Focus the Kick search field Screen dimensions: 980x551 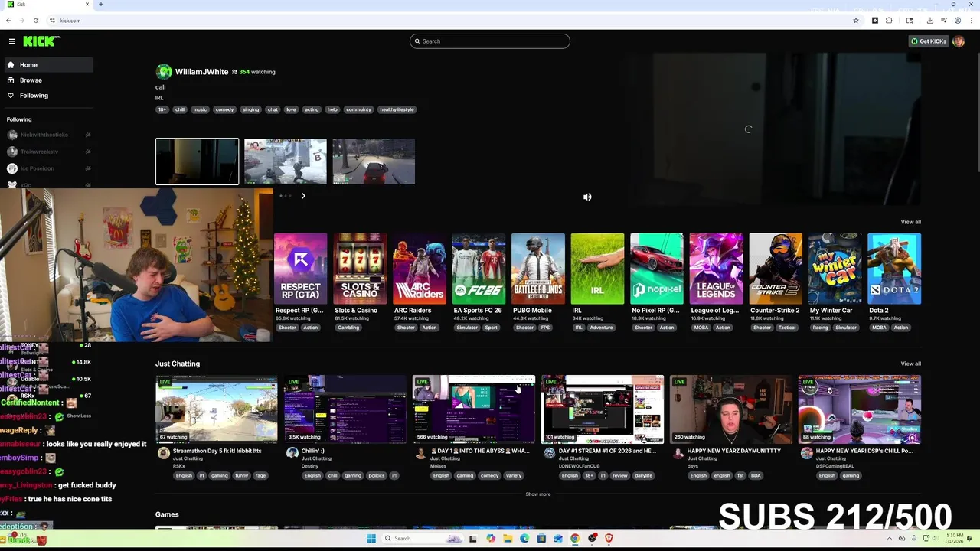pyautogui.click(x=490, y=41)
